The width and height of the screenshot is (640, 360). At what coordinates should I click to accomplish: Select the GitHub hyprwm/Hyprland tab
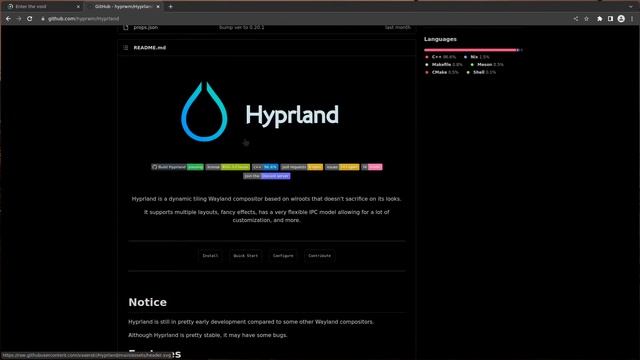[x=123, y=7]
